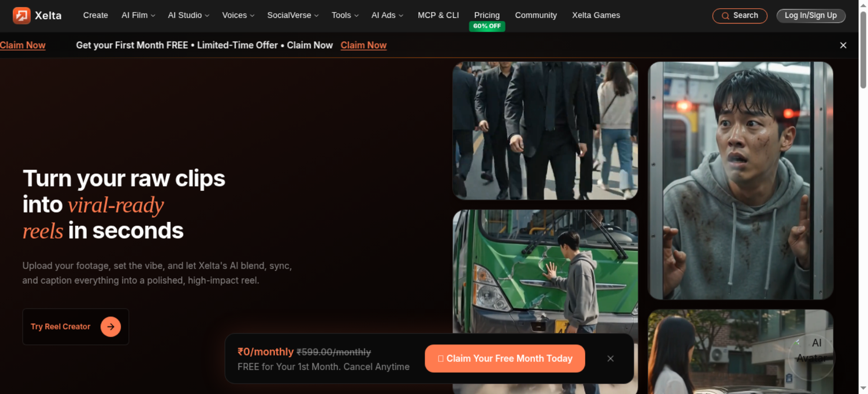868x394 pixels.
Task: Click the page vertical scrollbar thumb
Action: [863, 50]
